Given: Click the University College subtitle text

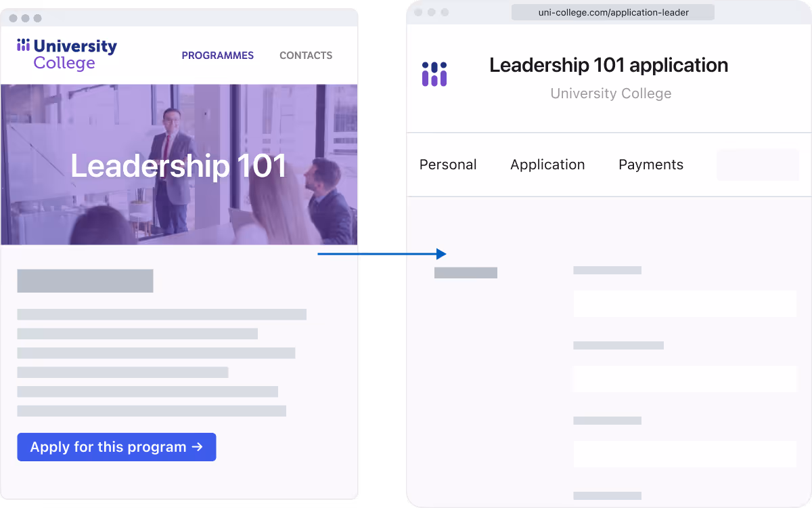Looking at the screenshot, I should [611, 93].
